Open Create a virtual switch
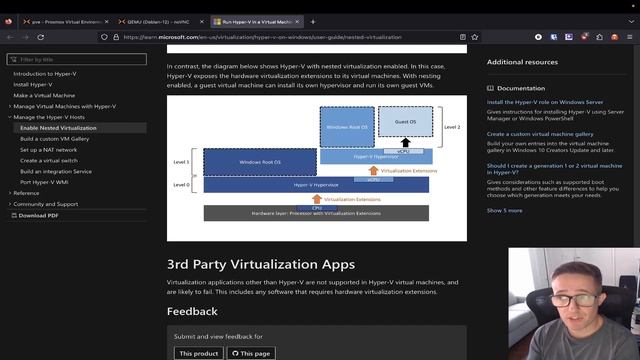 (x=49, y=160)
